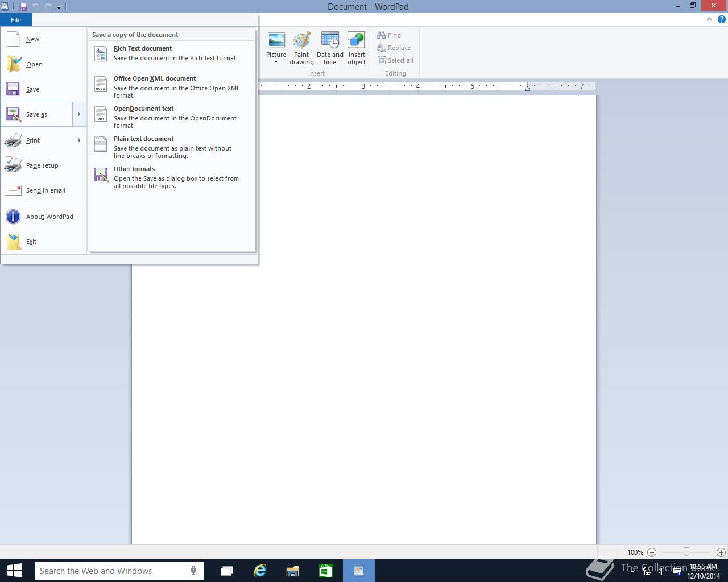Click the Page setup icon

13,165
